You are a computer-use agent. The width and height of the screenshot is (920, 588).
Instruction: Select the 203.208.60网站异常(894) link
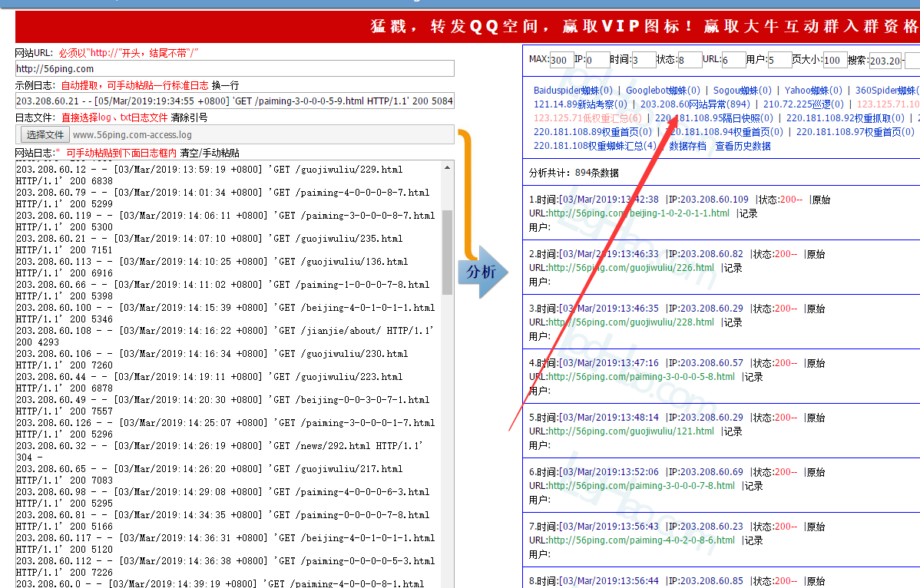[x=695, y=104]
